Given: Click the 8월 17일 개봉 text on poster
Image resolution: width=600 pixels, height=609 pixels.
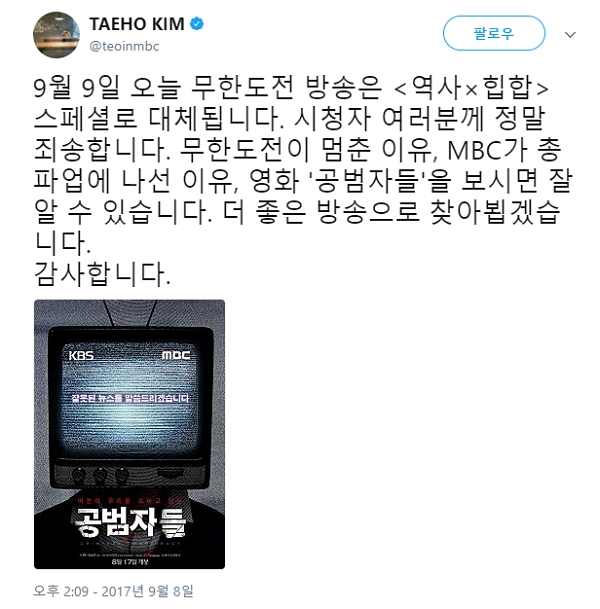Looking at the screenshot, I should click(x=130, y=561).
